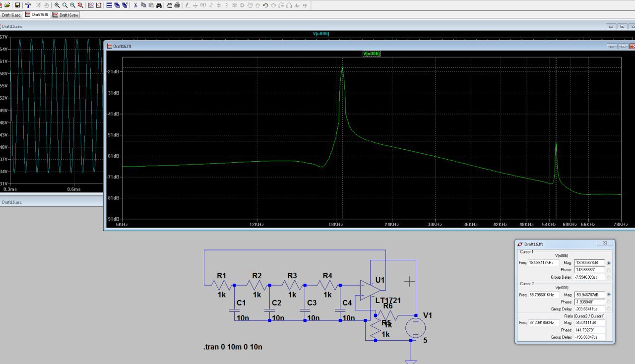635x364 pixels.
Task: Zoom out with the minus magnifier icon
Action: 72,5
